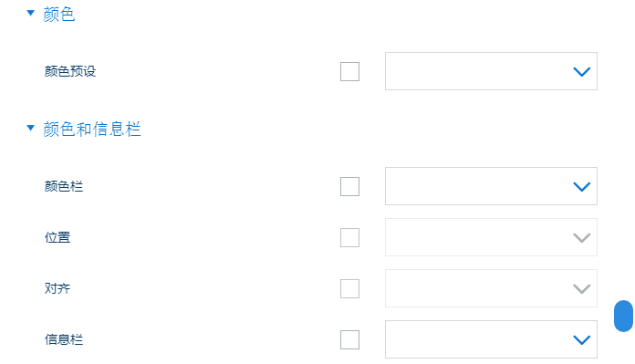Tick the 颜色栏 checkbox
Image resolution: width=635 pixels, height=364 pixels.
click(x=350, y=187)
